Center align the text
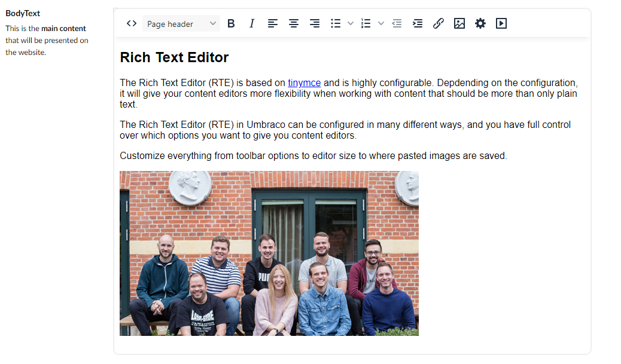Screen dimensions: 621x364 click(x=294, y=23)
